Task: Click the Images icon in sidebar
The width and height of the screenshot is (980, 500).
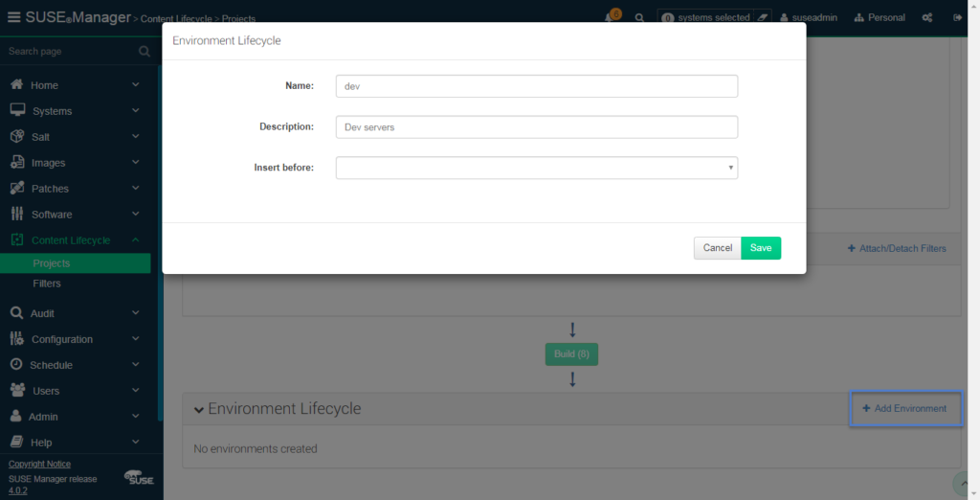Action: (x=17, y=162)
